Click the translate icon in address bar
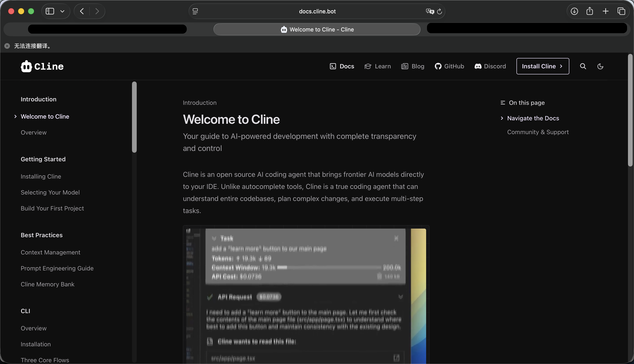 pyautogui.click(x=430, y=11)
